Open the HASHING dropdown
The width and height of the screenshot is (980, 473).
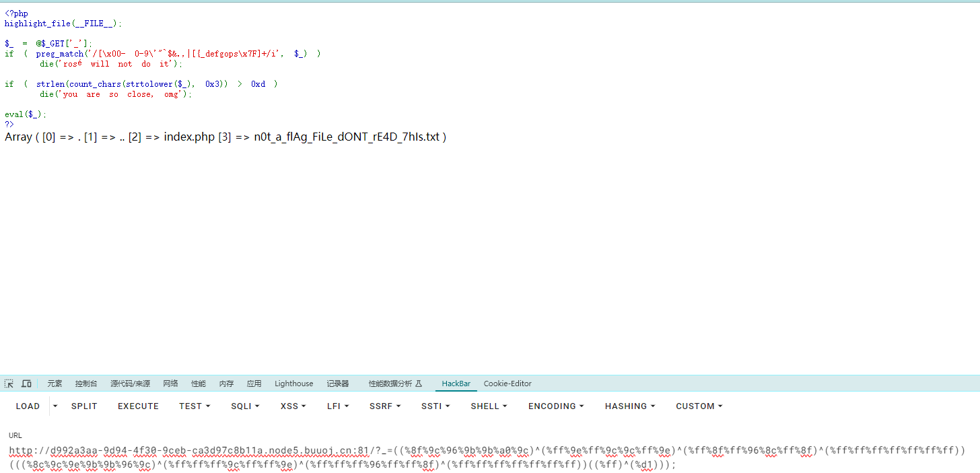coord(629,406)
